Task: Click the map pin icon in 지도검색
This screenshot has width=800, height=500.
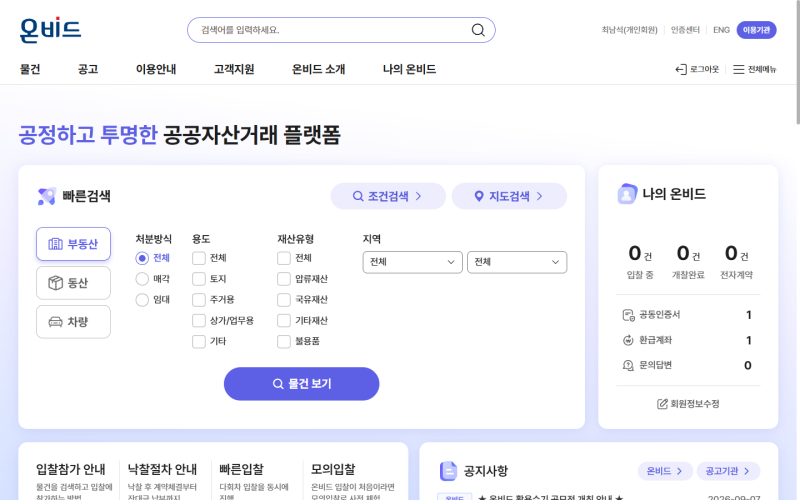Action: 479,196
